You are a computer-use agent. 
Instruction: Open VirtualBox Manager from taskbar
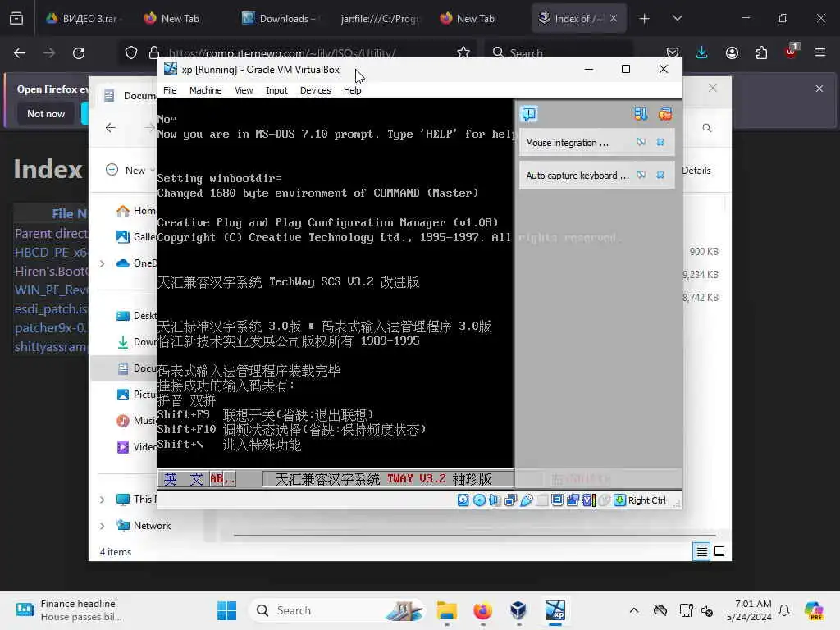(x=518, y=610)
